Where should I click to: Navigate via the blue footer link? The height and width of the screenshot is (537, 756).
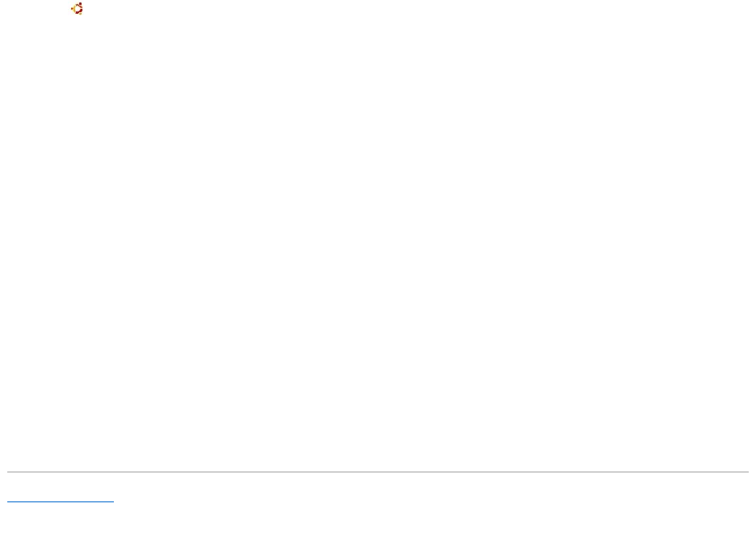[61, 501]
